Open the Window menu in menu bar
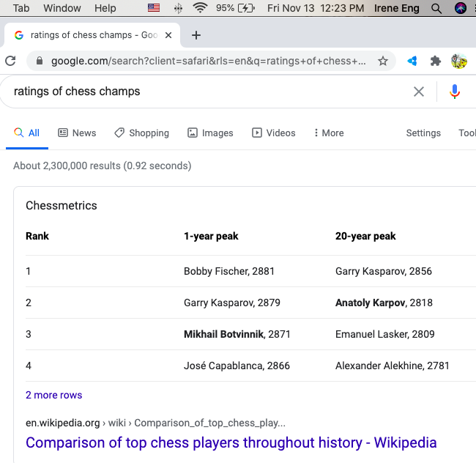 62,8
